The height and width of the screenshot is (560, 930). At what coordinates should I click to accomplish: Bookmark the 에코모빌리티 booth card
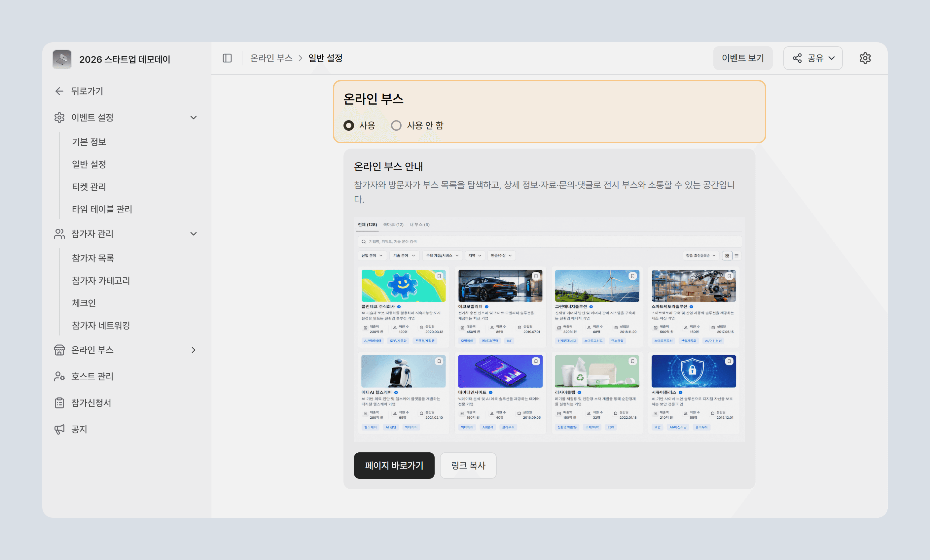pyautogui.click(x=536, y=276)
